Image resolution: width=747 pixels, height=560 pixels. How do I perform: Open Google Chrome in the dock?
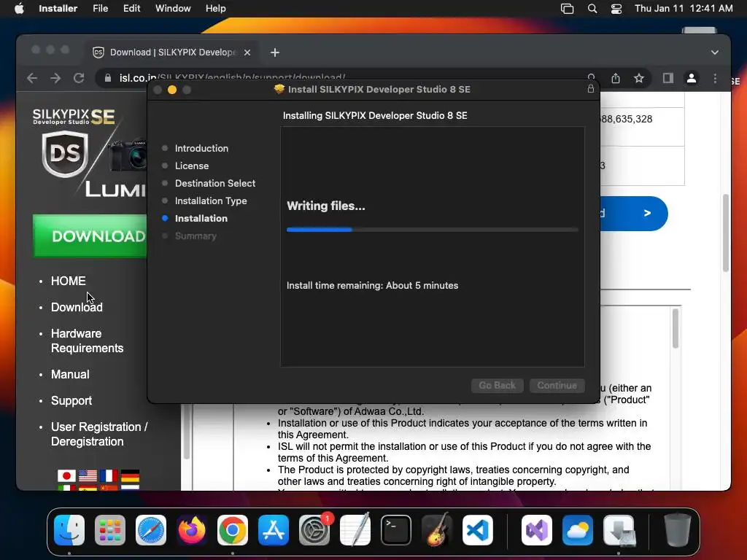(233, 530)
